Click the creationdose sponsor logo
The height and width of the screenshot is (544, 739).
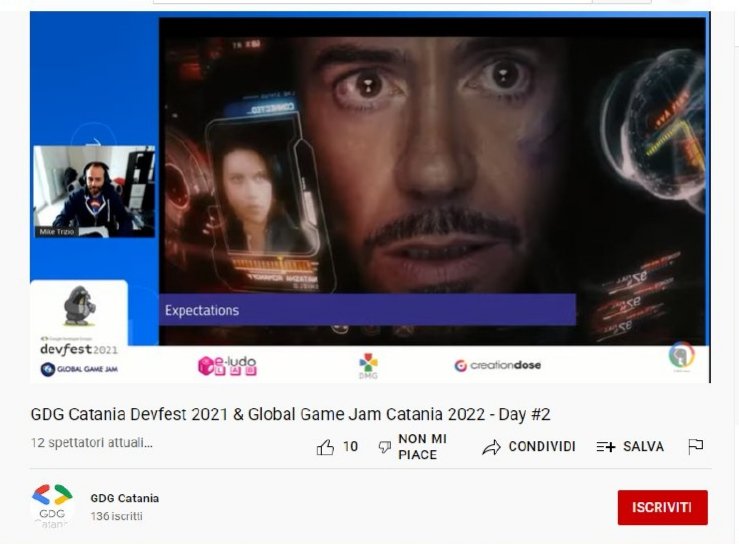pos(497,365)
